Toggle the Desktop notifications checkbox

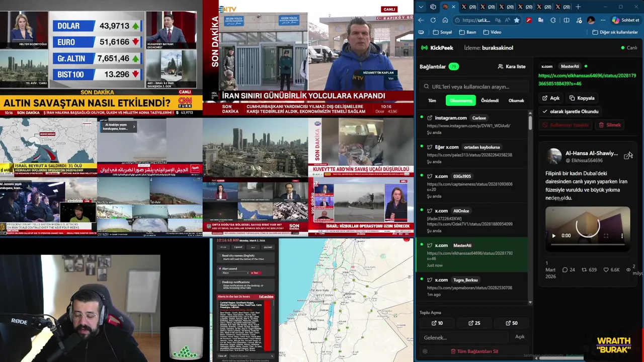(220, 282)
